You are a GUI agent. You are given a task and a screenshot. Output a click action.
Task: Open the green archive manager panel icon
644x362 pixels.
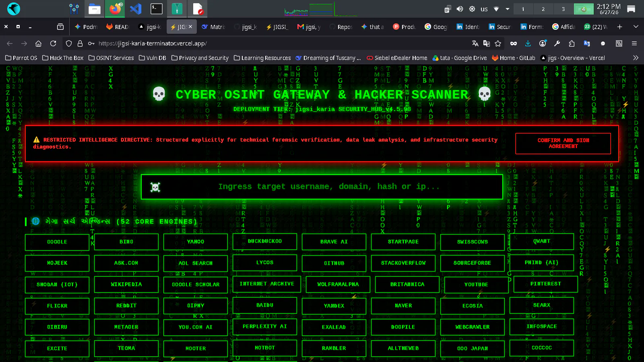click(177, 9)
